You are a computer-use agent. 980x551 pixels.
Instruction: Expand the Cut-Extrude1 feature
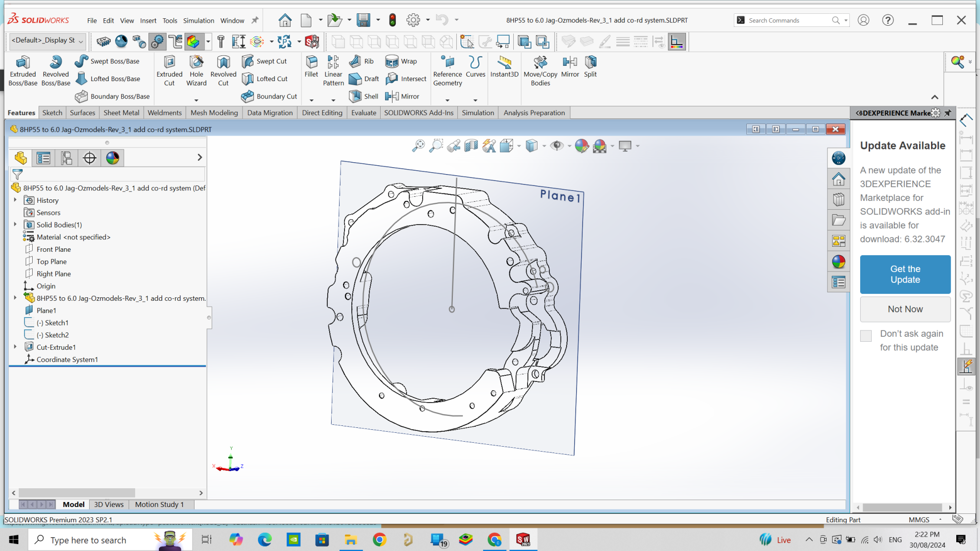[15, 347]
